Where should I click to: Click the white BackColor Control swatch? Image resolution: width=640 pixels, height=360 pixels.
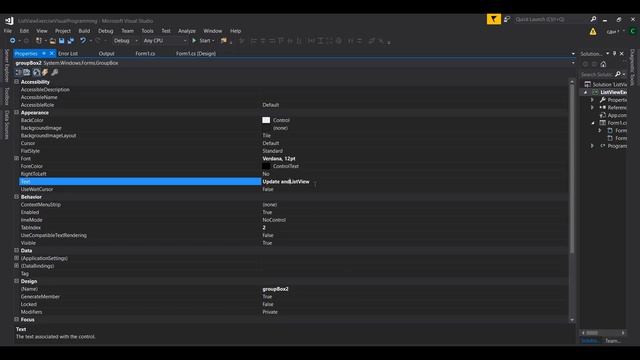tap(266, 120)
